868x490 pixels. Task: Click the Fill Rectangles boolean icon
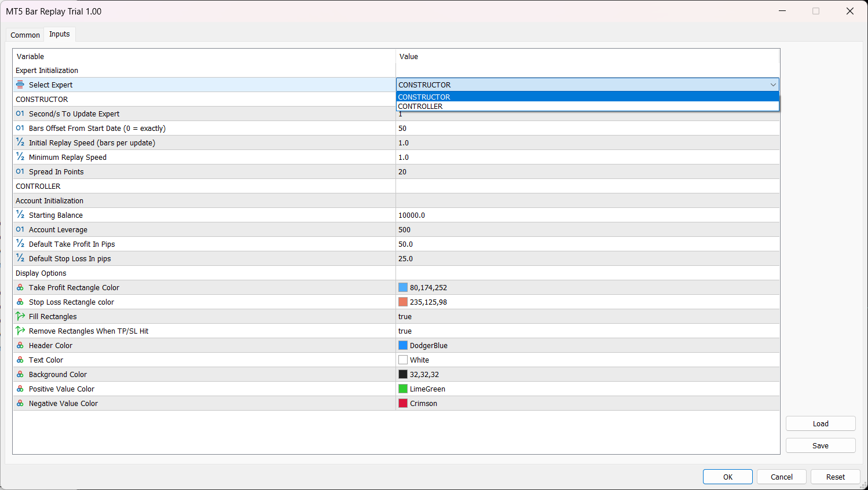point(20,316)
